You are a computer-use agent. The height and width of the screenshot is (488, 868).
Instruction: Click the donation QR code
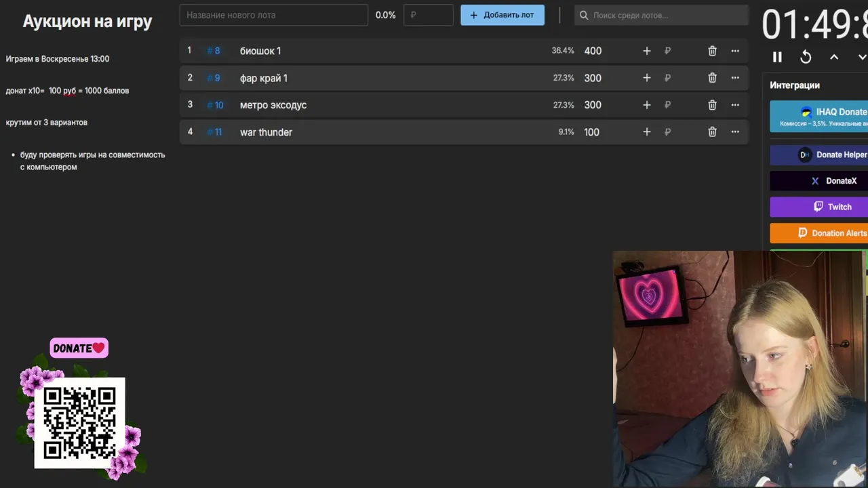click(79, 422)
